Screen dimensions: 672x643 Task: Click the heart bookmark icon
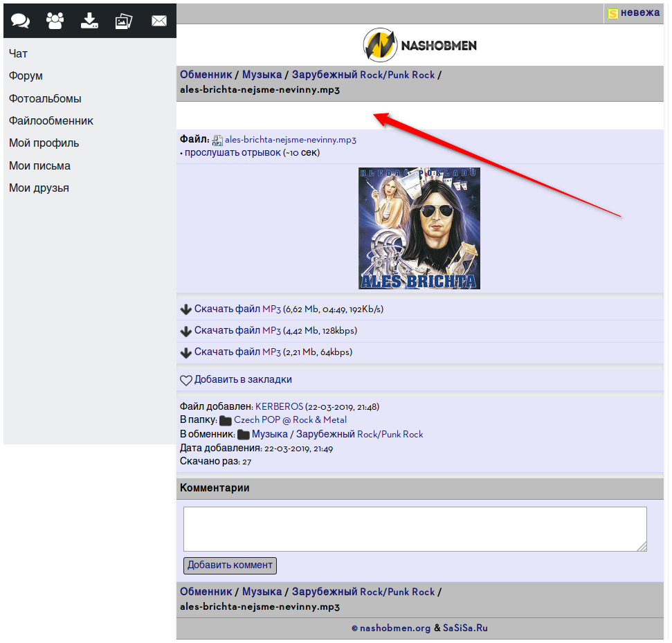(186, 380)
